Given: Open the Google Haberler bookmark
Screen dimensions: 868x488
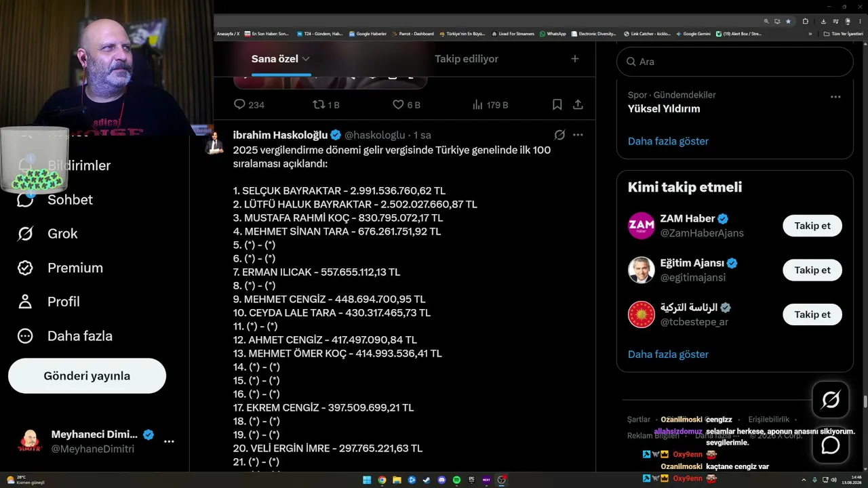Looking at the screenshot, I should pyautogui.click(x=368, y=34).
